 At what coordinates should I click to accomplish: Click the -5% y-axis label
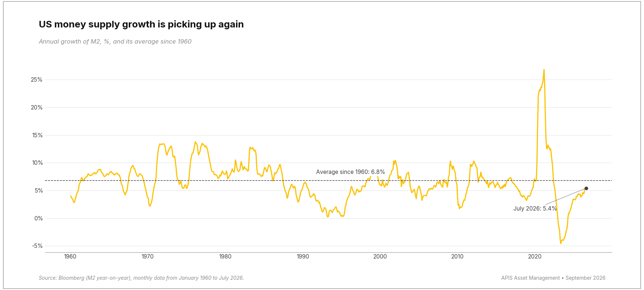(37, 246)
